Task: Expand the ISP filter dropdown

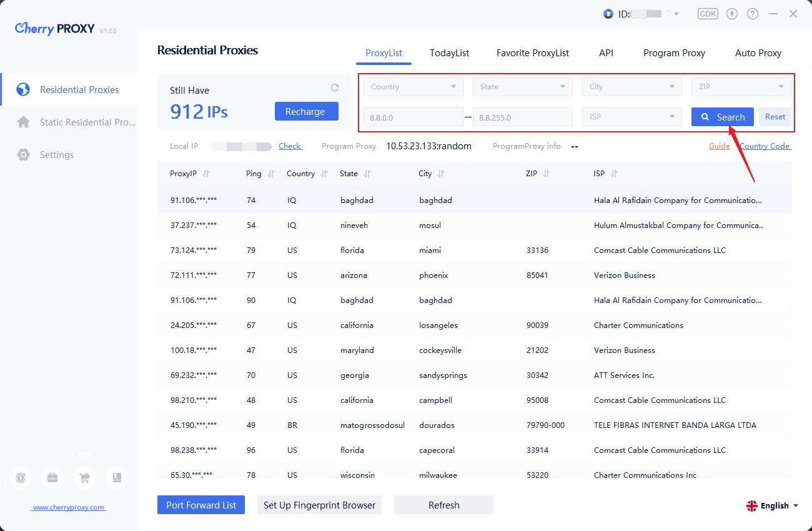Action: click(631, 117)
